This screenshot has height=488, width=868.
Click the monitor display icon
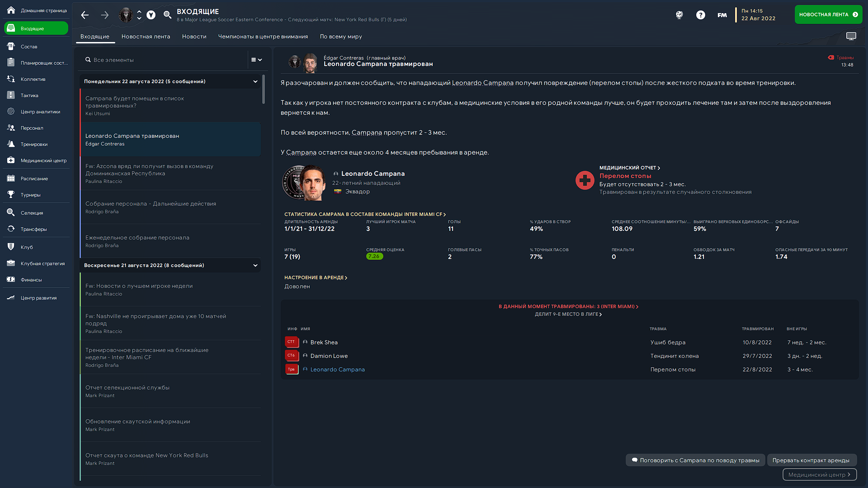click(x=851, y=36)
